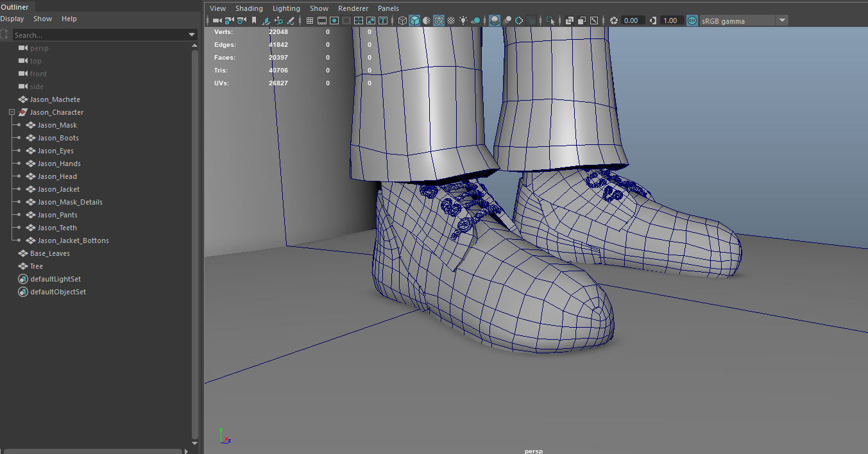
Task: Select the Grease Pencil tool icon
Action: click(290, 21)
